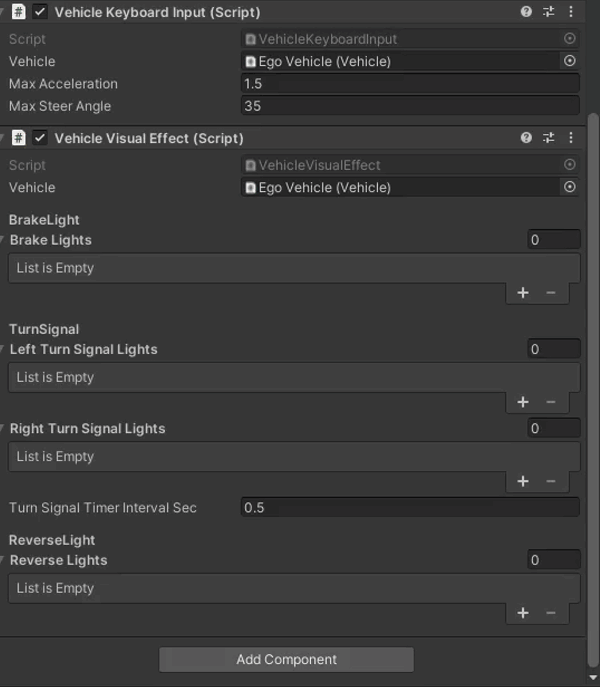Collapse the Reverse Lights list foldout

click(x=2, y=560)
